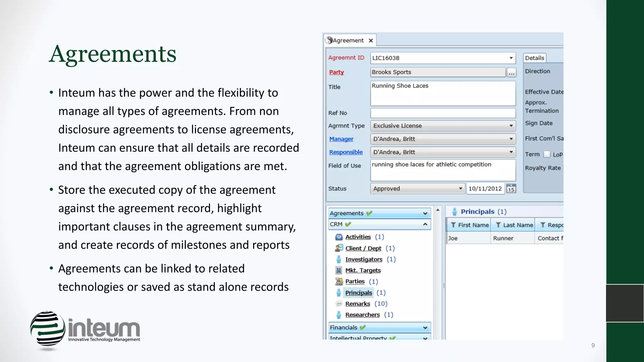Screen dimensions: 644x362
Task: Filter by Last Name column funnel
Action: (498, 225)
